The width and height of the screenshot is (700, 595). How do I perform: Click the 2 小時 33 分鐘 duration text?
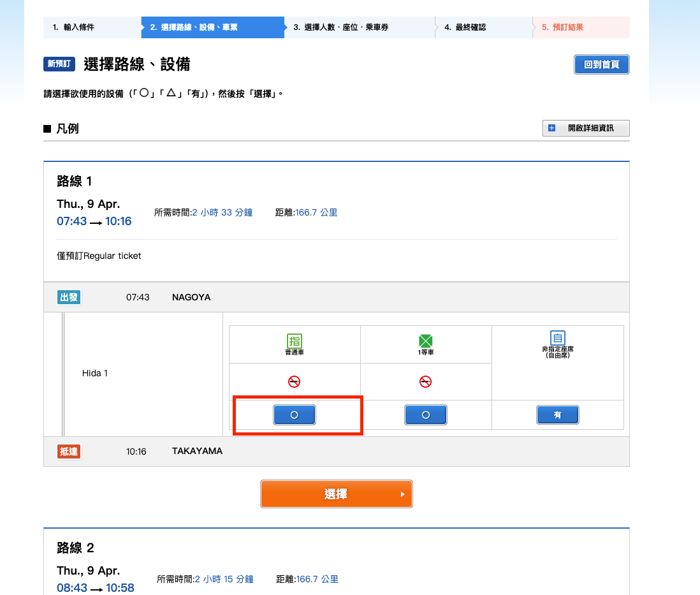coord(222,212)
